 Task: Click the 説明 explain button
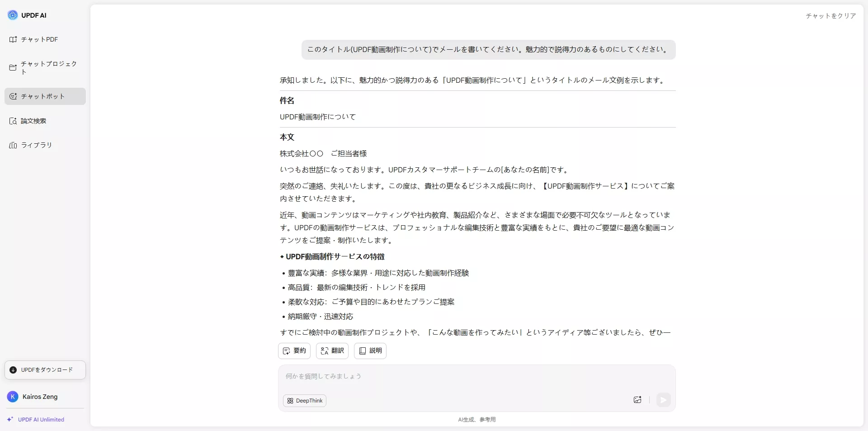point(370,351)
